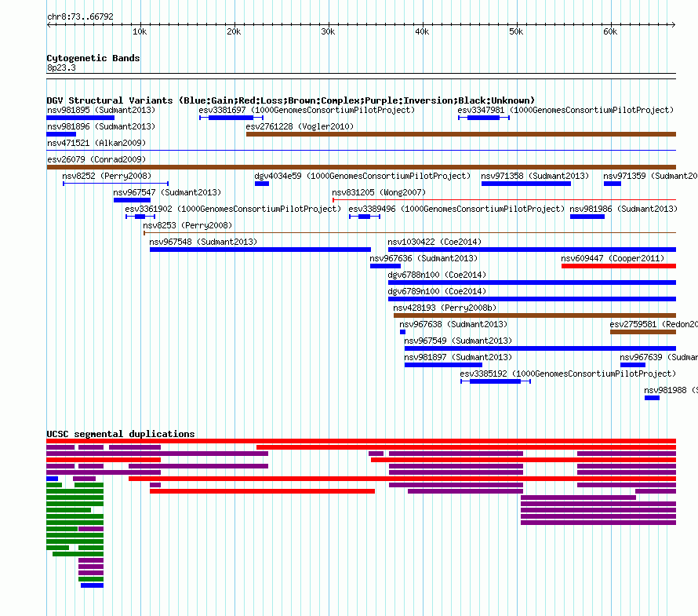The width and height of the screenshot is (698, 616).
Task: Open UCSC segmental duplications track title
Action: click(121, 434)
